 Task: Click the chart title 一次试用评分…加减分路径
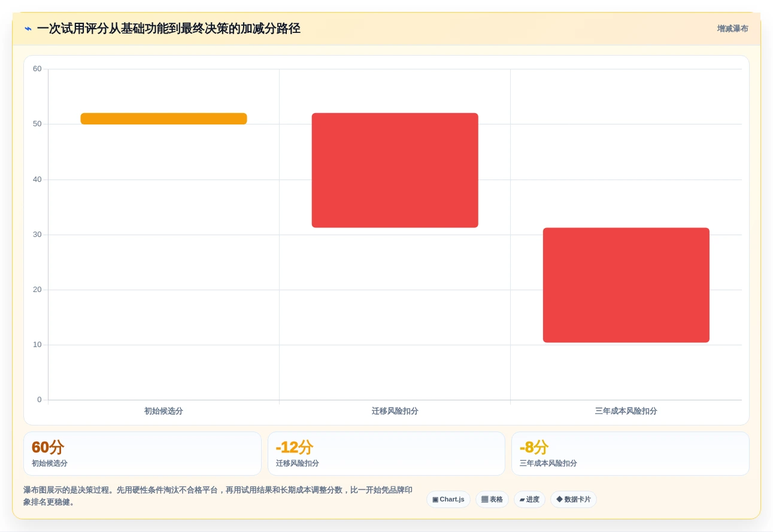(x=168, y=29)
